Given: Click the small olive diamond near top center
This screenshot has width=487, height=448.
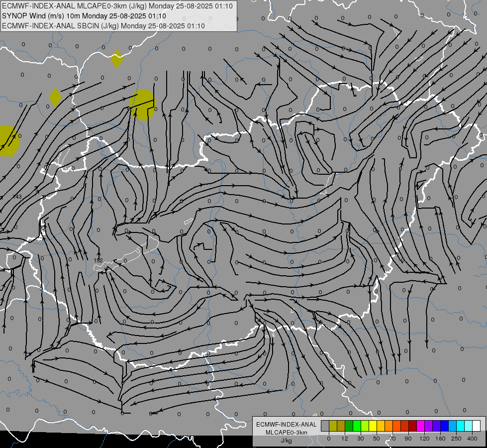Looking at the screenshot, I should click(117, 58).
